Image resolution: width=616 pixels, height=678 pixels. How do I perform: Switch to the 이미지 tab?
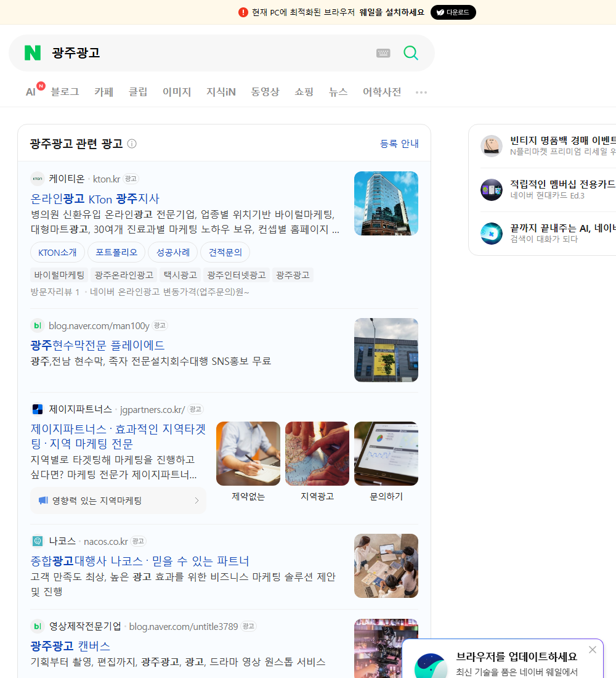click(177, 92)
